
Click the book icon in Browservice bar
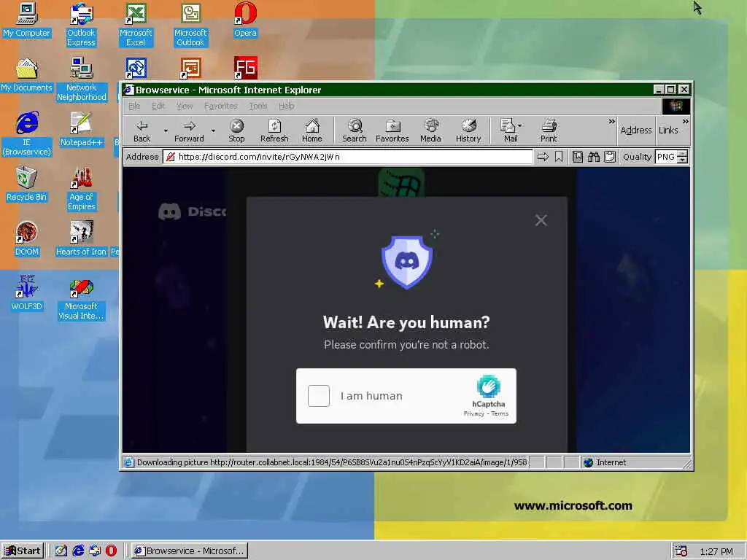click(x=578, y=157)
